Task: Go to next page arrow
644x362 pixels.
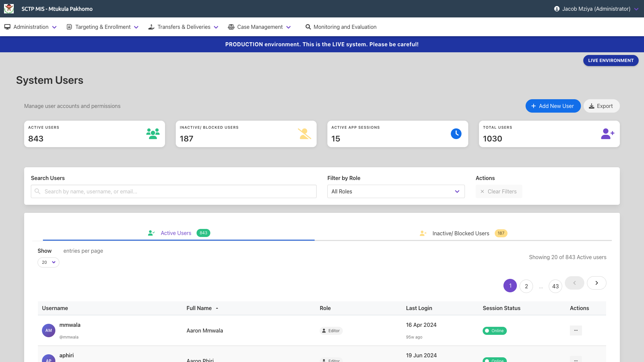Action: click(596, 283)
